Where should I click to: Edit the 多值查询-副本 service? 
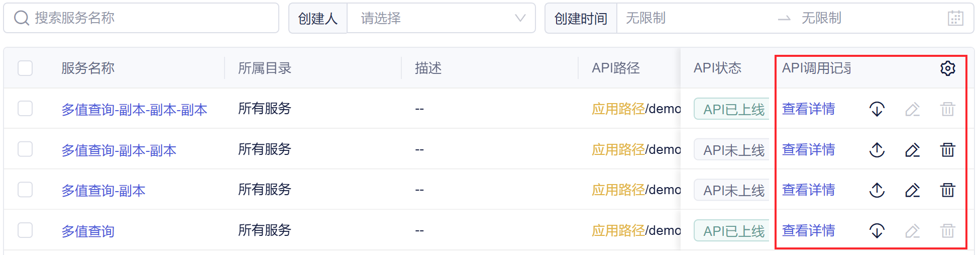[912, 190]
